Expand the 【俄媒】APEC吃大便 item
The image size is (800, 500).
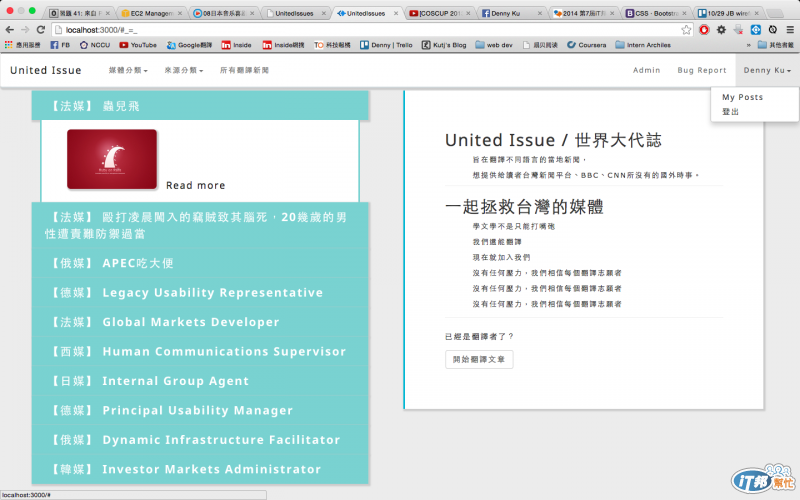coord(200,263)
